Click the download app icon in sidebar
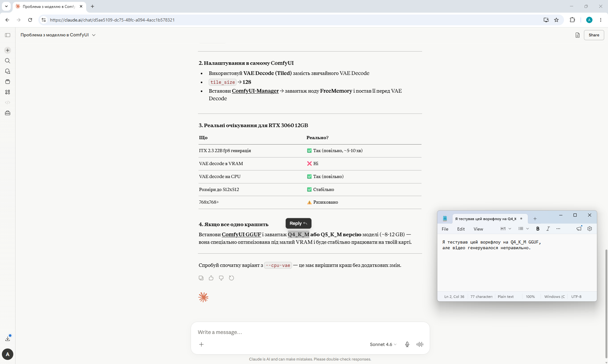Screen dimensions: 608x364 (8, 338)
